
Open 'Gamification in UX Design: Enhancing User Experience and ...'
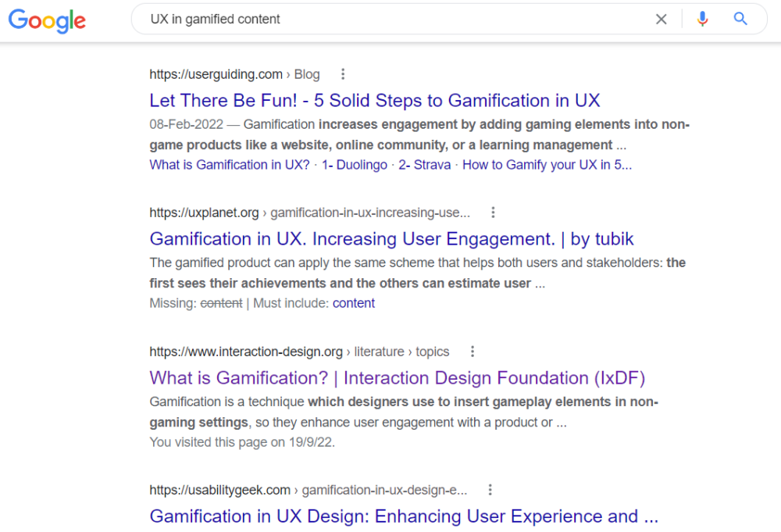404,516
